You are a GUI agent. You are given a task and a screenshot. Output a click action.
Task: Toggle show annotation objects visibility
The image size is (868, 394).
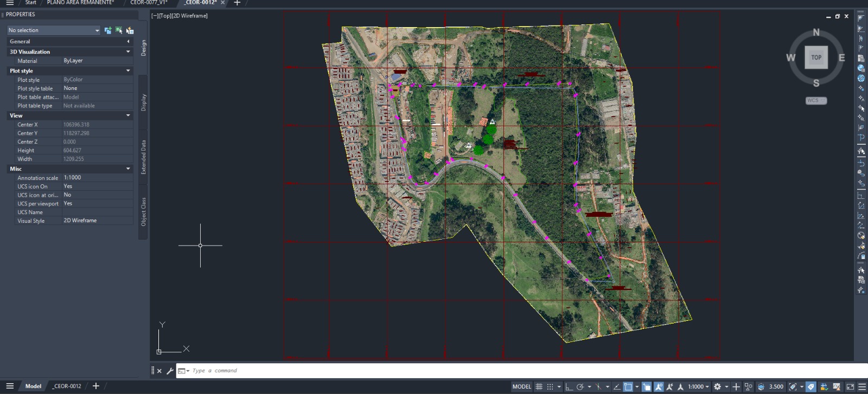pos(659,386)
